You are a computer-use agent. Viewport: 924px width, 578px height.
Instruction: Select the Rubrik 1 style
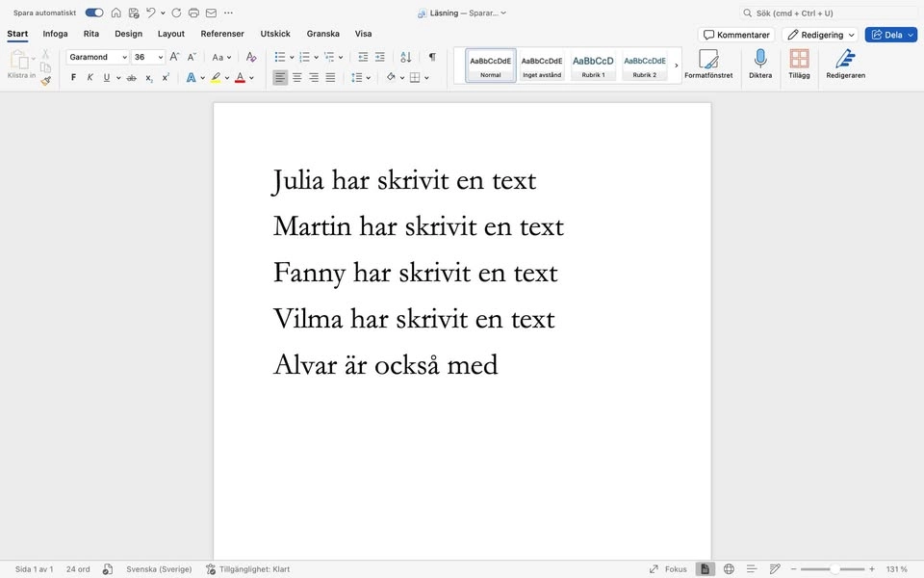pyautogui.click(x=593, y=66)
